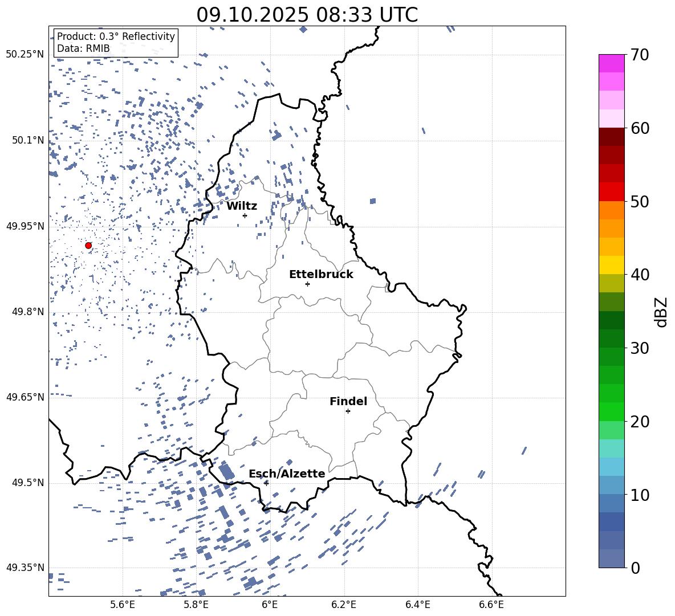Click the red radar location dot
Screen dimensions: 675x616
(88, 246)
